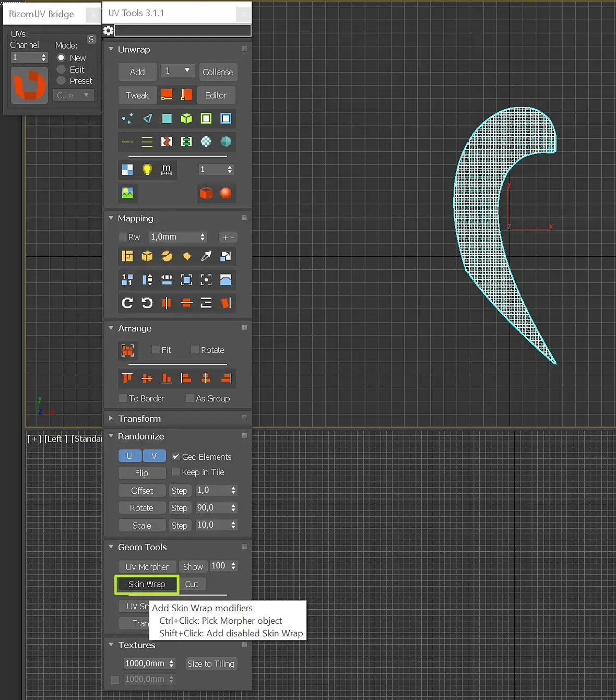Open the UV Editor button
This screenshot has height=700, width=616.
coord(216,96)
